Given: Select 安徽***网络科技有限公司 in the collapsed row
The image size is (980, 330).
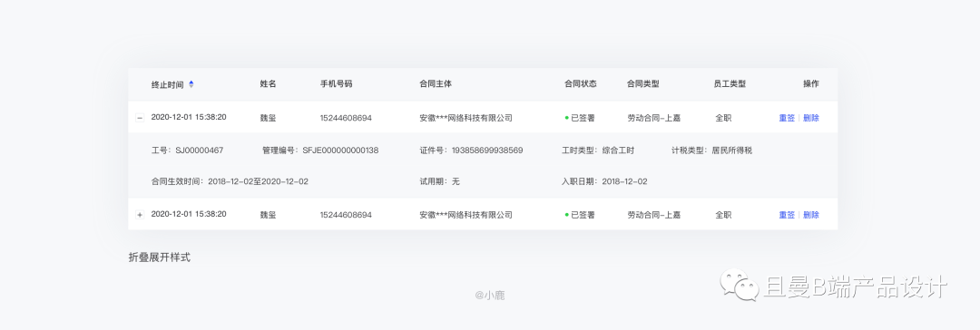Looking at the screenshot, I should point(465,215).
